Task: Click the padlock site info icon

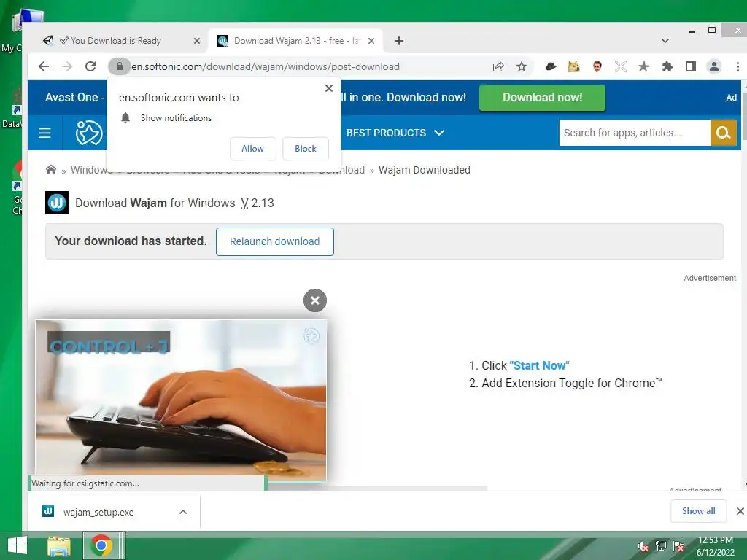Action: [x=120, y=66]
